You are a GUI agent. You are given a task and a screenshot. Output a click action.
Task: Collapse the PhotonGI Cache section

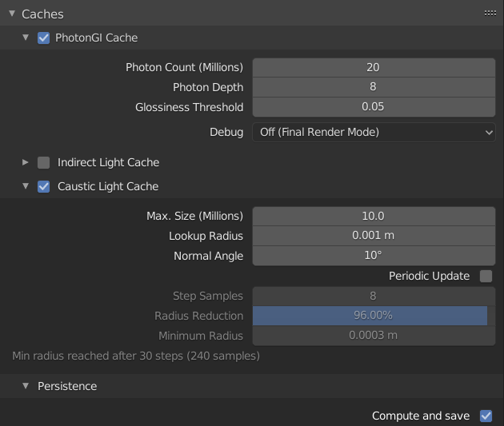tap(26, 38)
